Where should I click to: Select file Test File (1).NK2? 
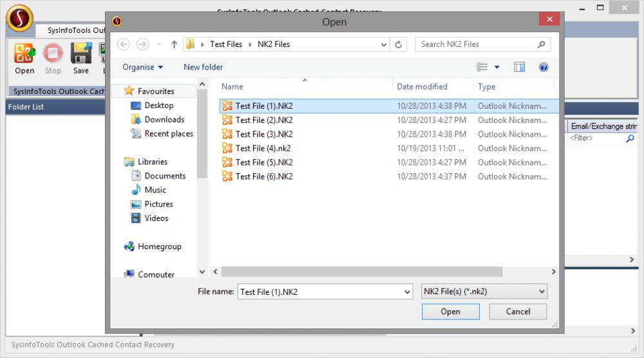tap(389, 106)
